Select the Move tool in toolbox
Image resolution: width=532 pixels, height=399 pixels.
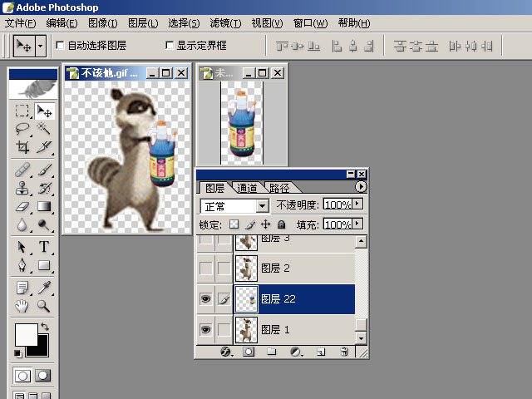(x=44, y=111)
